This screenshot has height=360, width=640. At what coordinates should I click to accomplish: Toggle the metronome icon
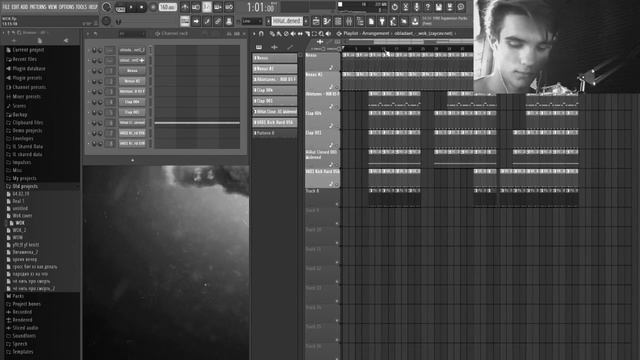pos(185,7)
